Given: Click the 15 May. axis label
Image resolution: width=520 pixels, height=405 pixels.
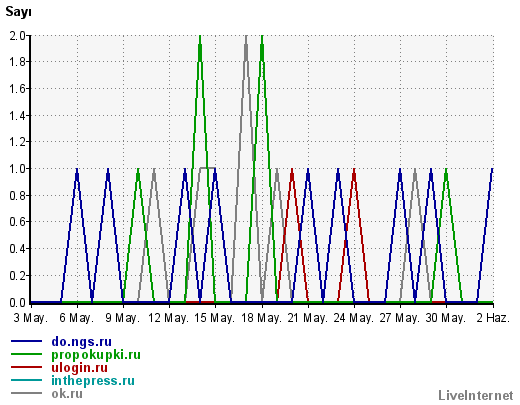Looking at the screenshot, I should (214, 318).
